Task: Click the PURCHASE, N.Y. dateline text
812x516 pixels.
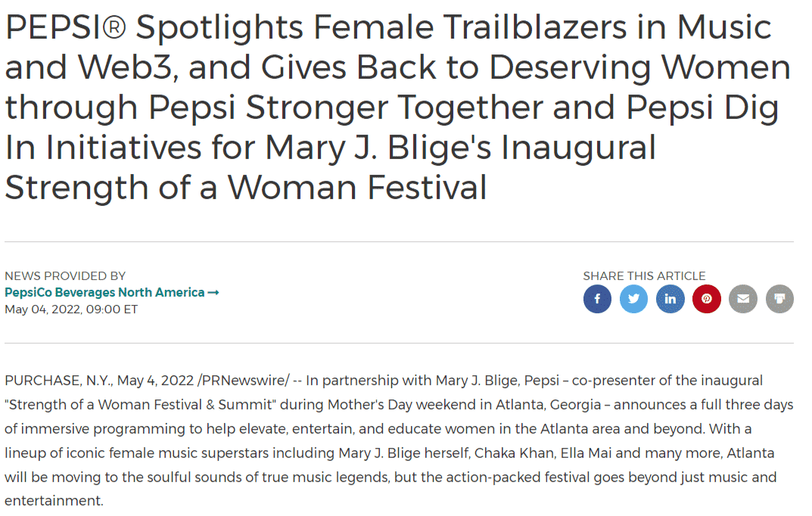Action: tap(58, 381)
